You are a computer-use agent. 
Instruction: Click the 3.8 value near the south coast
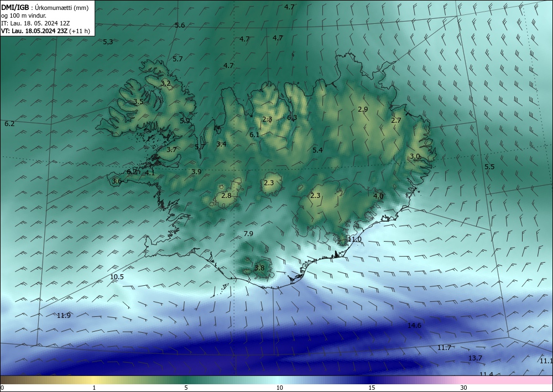[x=259, y=268]
